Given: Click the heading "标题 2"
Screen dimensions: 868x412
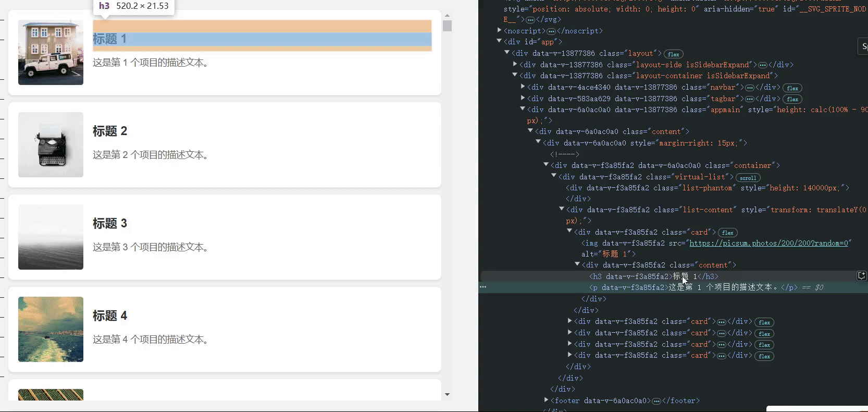Looking at the screenshot, I should pos(110,131).
